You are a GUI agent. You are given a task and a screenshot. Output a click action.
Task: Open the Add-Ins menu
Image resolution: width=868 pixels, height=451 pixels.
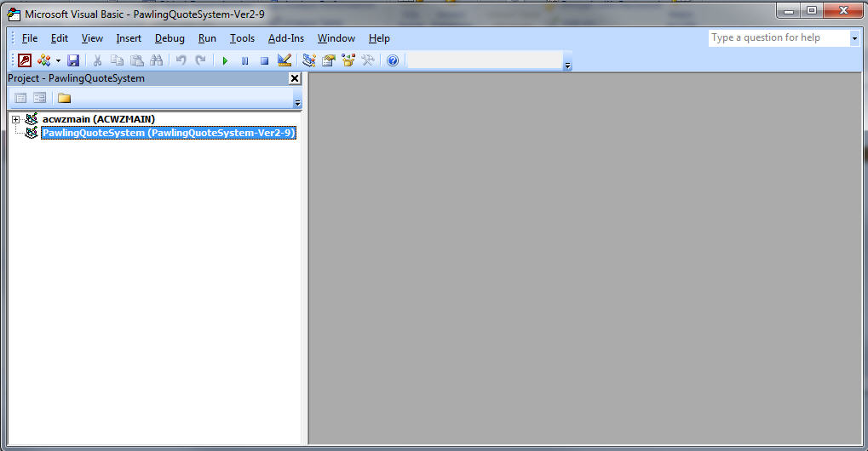(x=285, y=38)
